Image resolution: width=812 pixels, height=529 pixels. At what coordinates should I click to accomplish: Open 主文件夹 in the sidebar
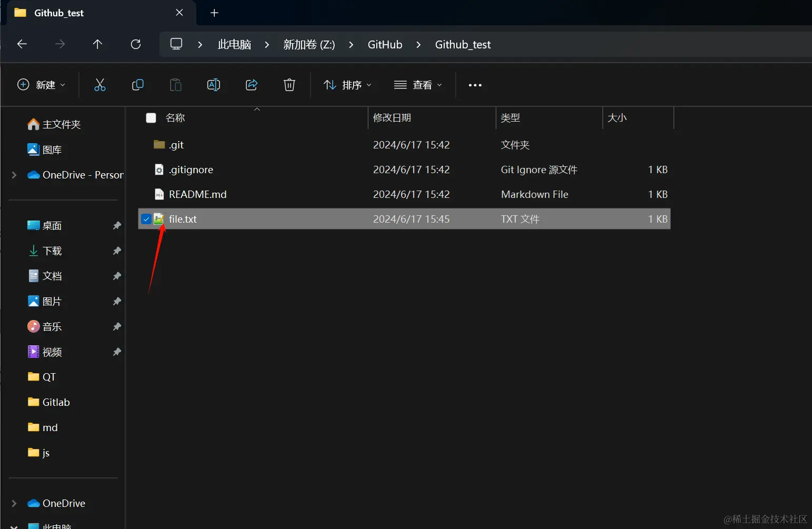click(x=54, y=124)
